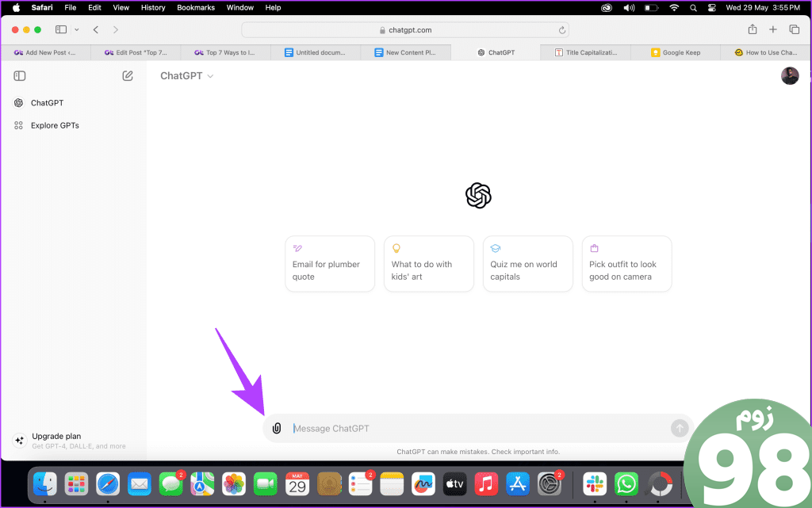Open Finder from the Dock
Image resolution: width=812 pixels, height=508 pixels.
tap(45, 485)
